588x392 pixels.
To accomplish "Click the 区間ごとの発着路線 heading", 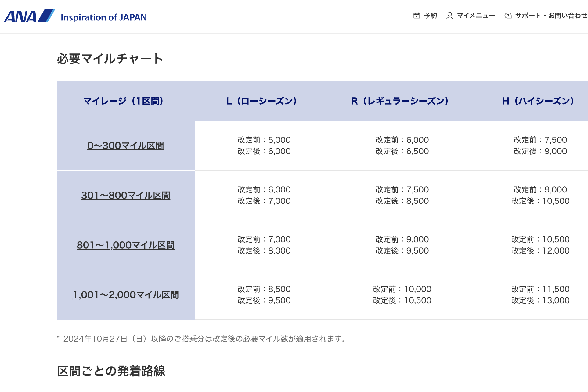I will pyautogui.click(x=111, y=371).
